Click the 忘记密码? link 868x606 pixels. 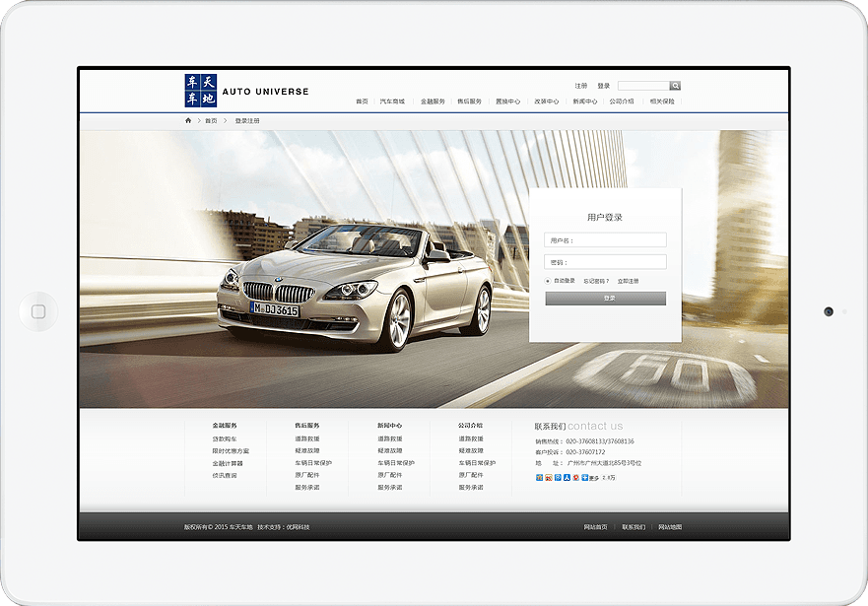point(596,281)
